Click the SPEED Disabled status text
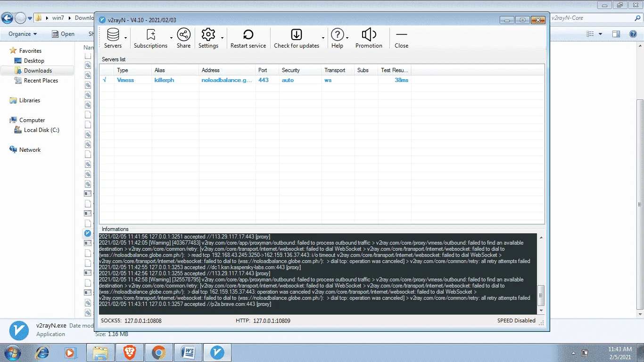Screen dimensions: 644x362 pos(516,321)
